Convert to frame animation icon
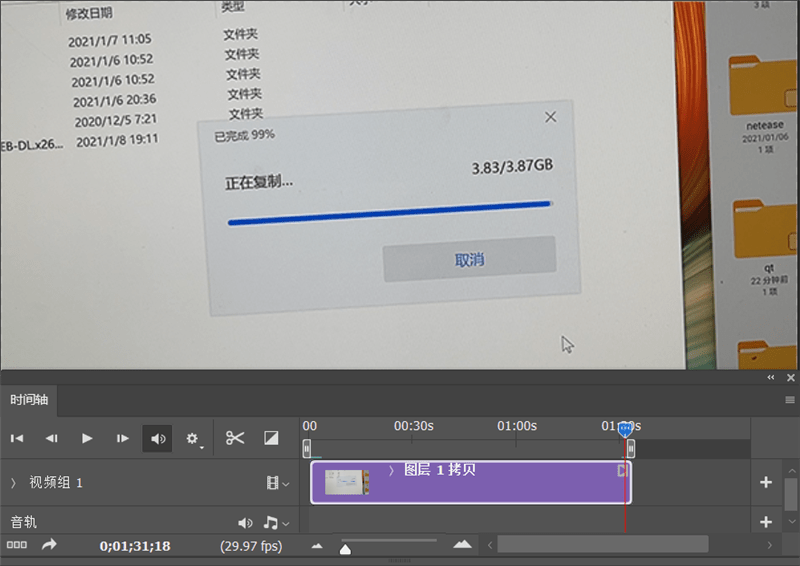The image size is (800, 566). [17, 545]
